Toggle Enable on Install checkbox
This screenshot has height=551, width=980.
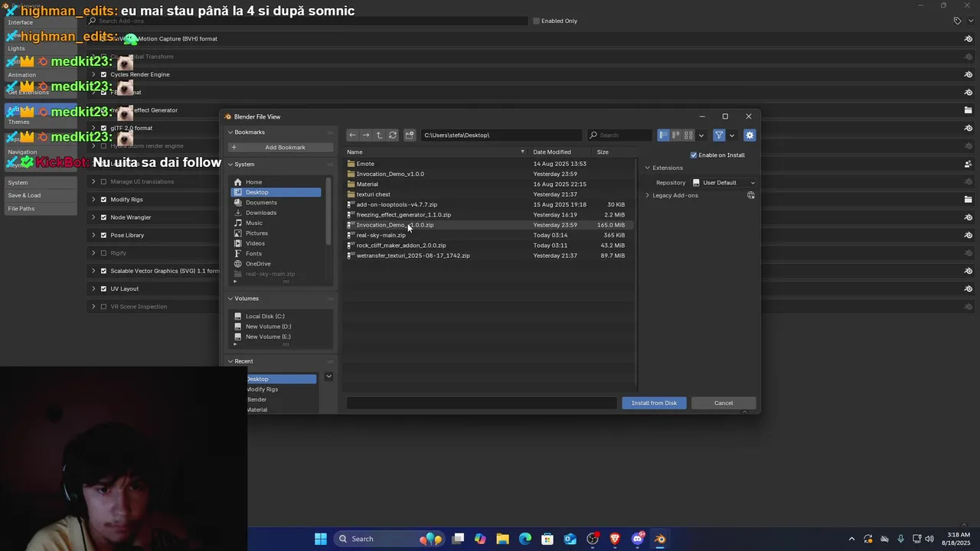click(694, 155)
